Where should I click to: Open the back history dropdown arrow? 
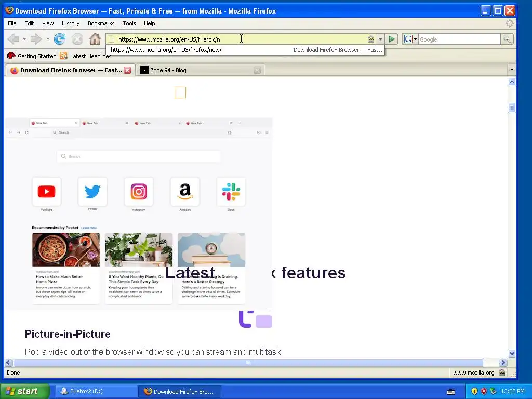pyautogui.click(x=24, y=39)
